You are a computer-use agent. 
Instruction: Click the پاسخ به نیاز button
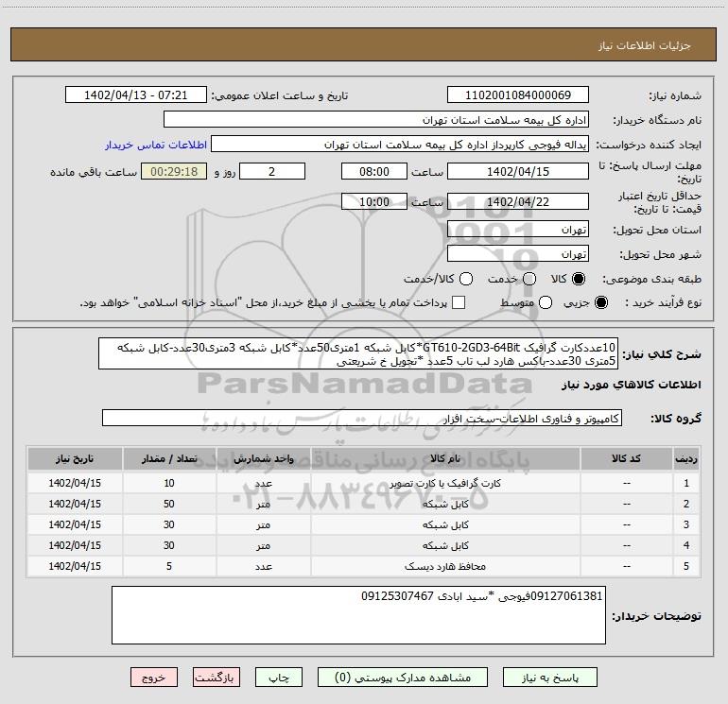550,678
